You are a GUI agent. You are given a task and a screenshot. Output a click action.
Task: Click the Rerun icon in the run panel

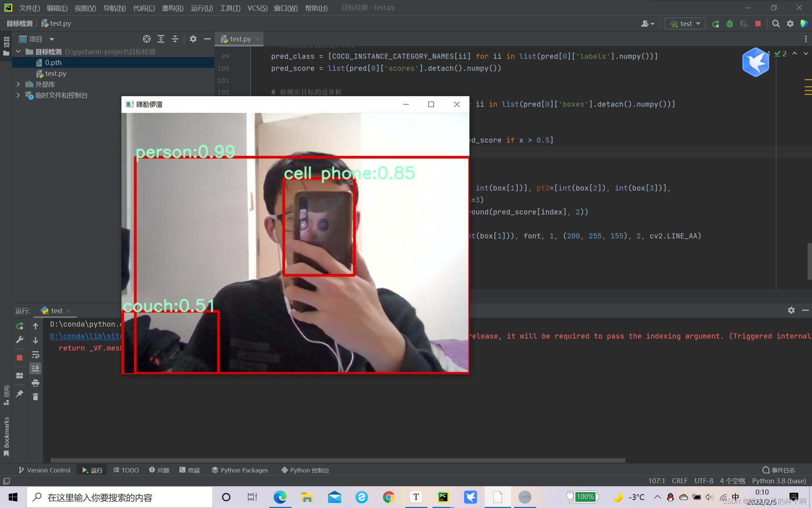pyautogui.click(x=20, y=326)
